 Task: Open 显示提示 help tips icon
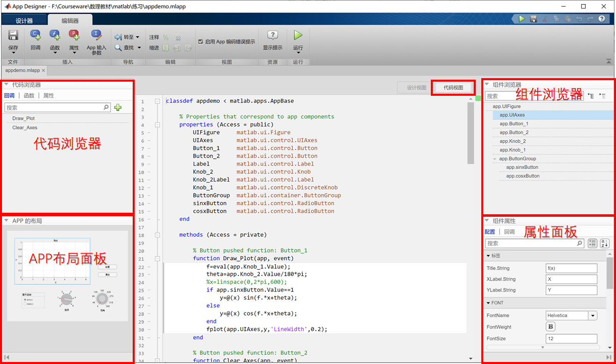pyautogui.click(x=272, y=36)
